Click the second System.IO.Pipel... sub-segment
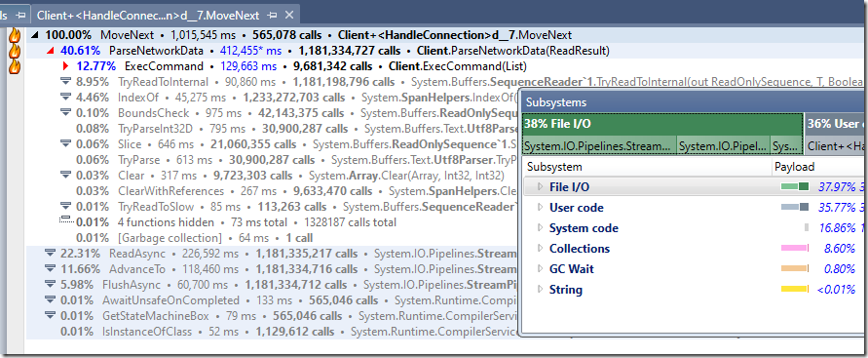 coord(724,146)
